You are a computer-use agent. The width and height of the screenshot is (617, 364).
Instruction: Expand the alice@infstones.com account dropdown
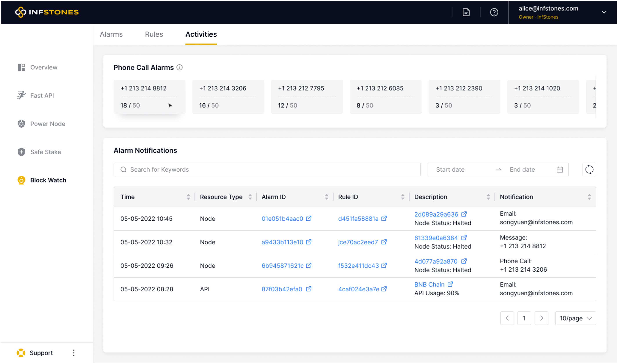[604, 12]
